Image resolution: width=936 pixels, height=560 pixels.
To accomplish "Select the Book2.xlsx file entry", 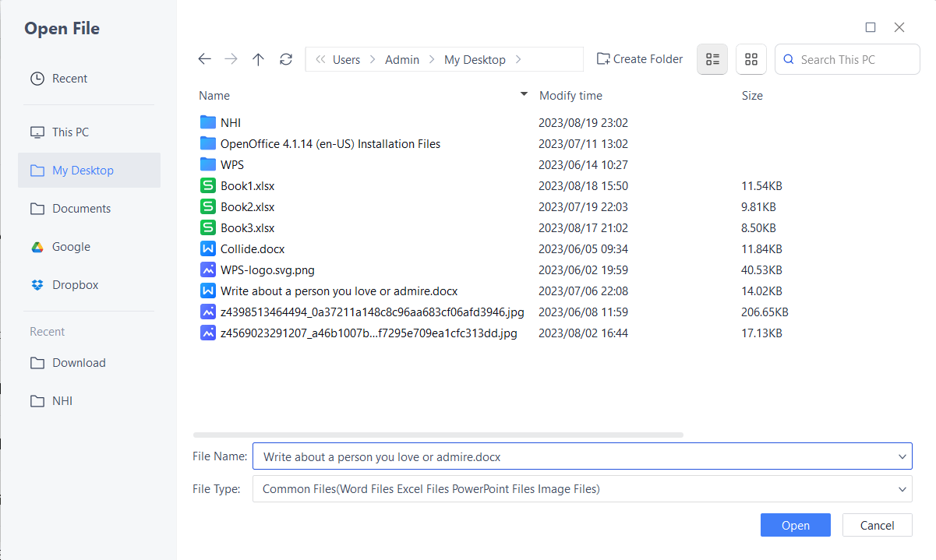I will click(x=247, y=206).
